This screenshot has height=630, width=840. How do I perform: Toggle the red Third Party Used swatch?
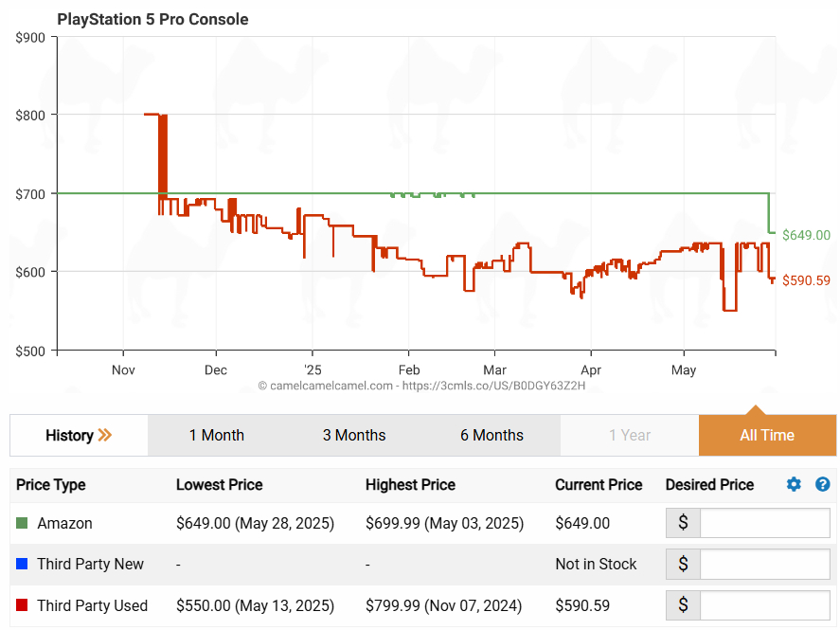tap(22, 605)
